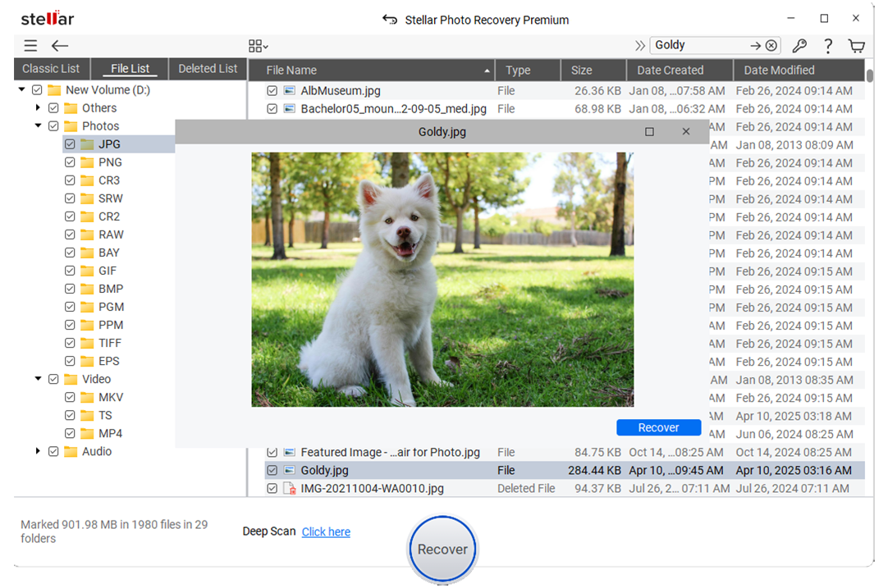Open the view layout switcher icon
Image resolution: width=888 pixels, height=588 pixels.
[x=257, y=46]
